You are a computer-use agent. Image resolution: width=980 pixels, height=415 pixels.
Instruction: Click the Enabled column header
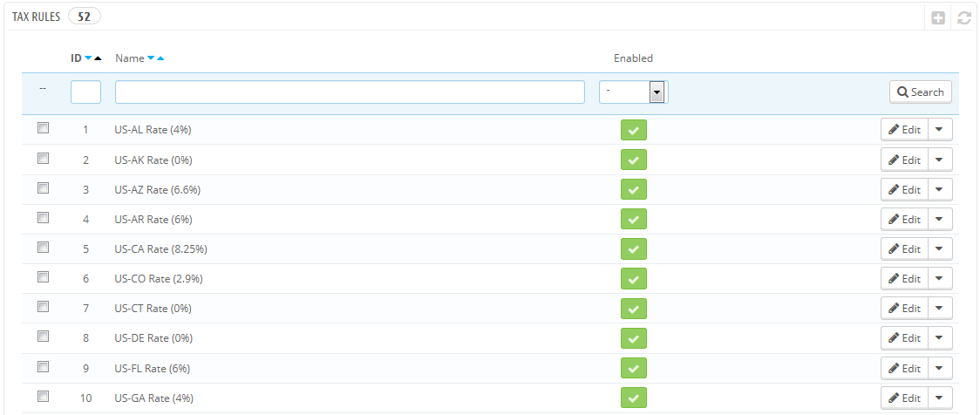pos(633,58)
